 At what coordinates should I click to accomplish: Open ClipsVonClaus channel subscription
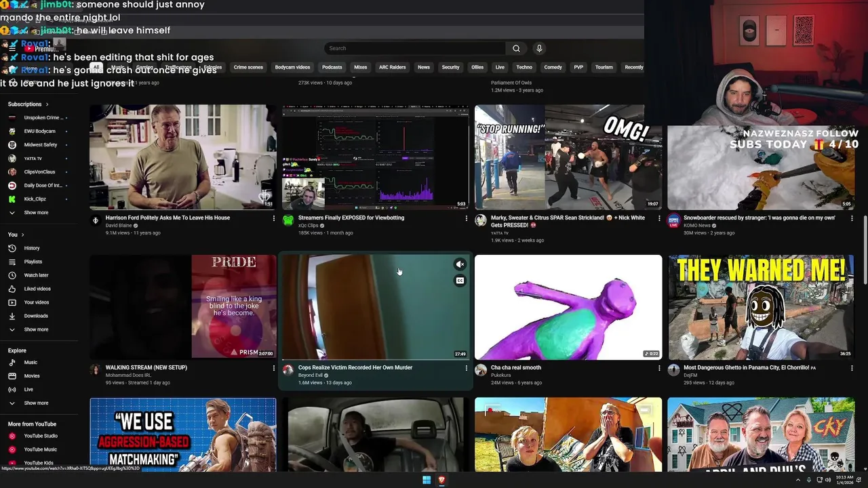(37, 172)
